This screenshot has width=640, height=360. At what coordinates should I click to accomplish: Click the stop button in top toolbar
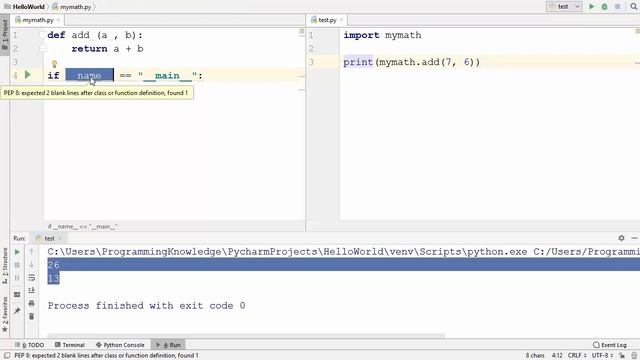pos(617,7)
